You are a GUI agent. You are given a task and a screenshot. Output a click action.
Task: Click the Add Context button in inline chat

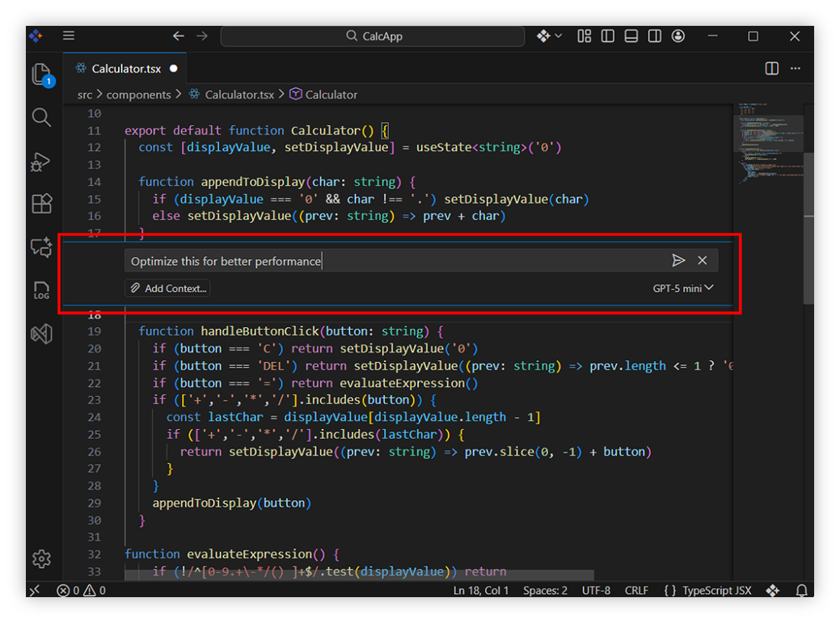(167, 288)
